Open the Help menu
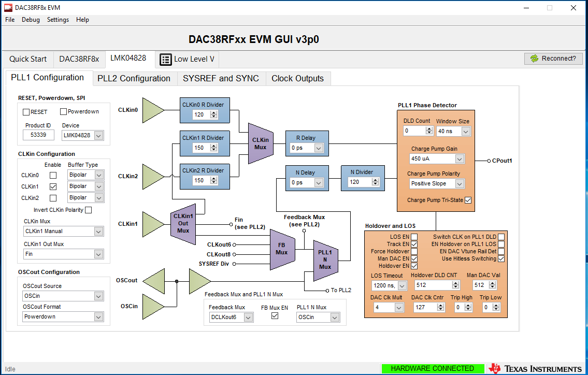 pyautogui.click(x=82, y=20)
